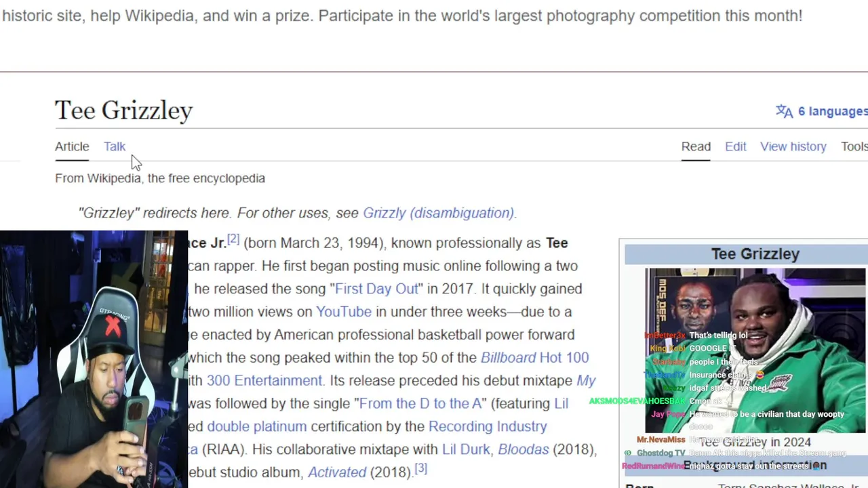Image resolution: width=868 pixels, height=488 pixels.
Task: Click the Tee Grizzley infobox title
Action: (755, 254)
